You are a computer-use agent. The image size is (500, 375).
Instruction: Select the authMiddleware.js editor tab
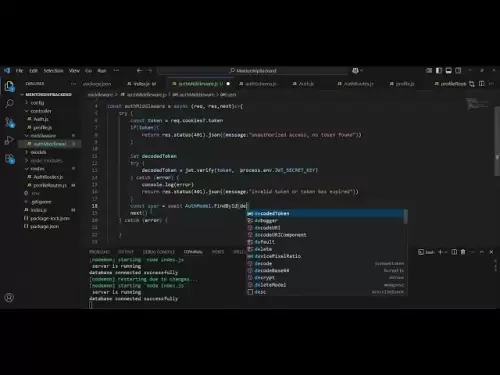point(199,84)
